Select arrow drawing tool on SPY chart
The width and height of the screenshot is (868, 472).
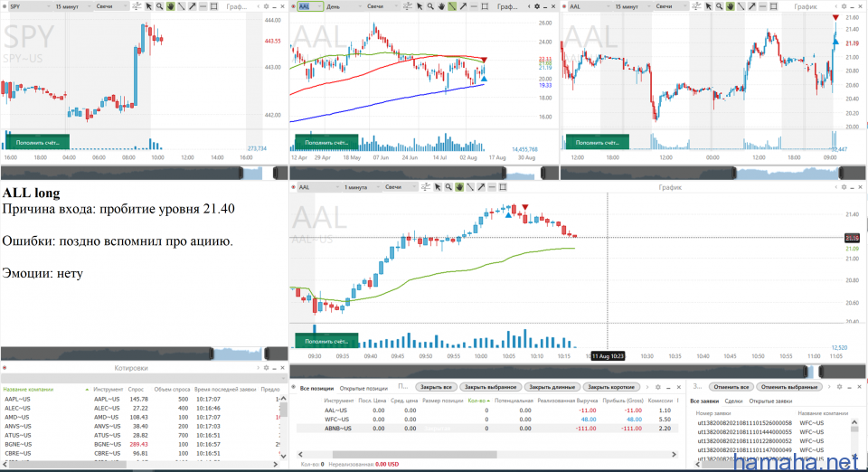coord(192,6)
